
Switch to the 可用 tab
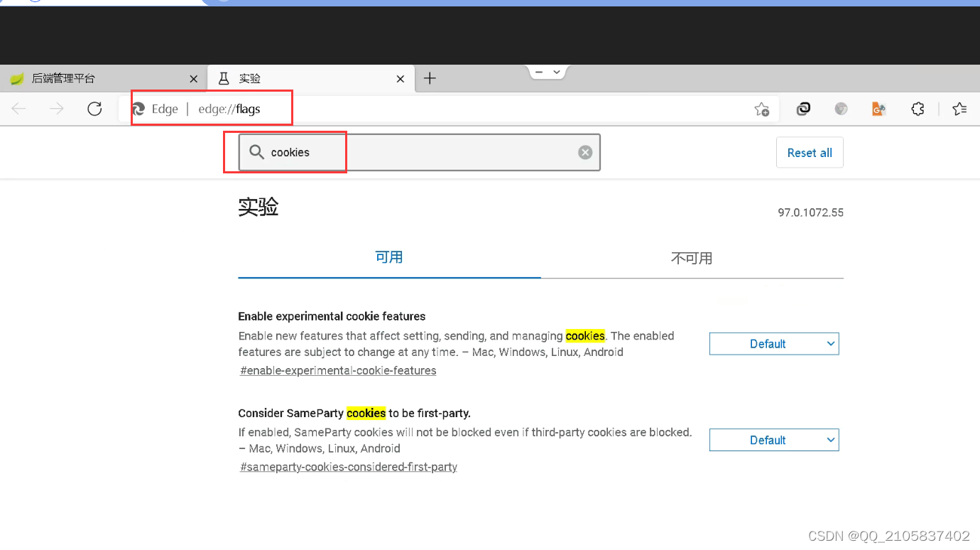pos(389,257)
